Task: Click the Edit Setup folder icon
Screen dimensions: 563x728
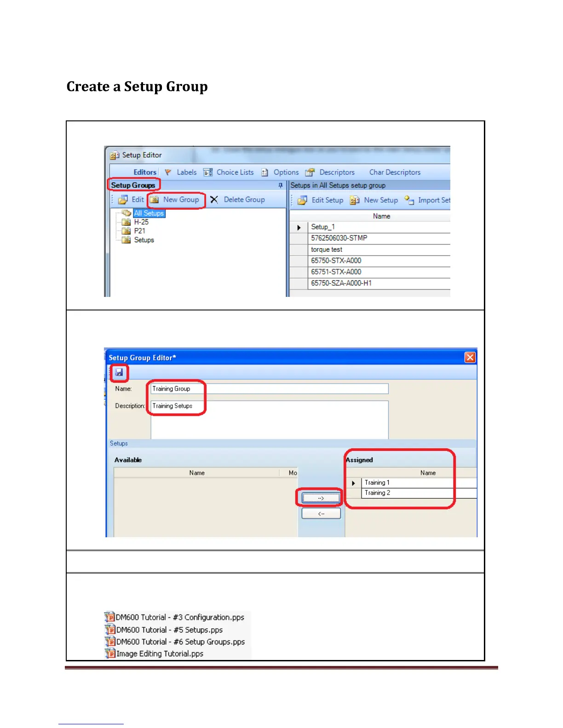Action: [x=302, y=200]
